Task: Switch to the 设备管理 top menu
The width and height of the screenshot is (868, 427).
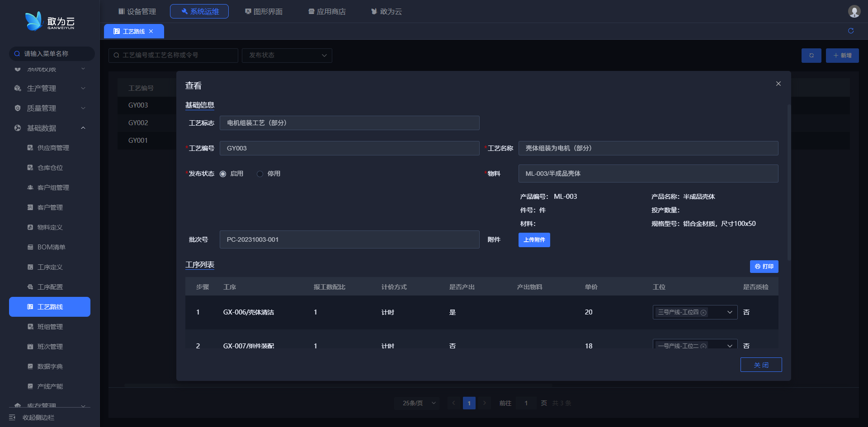Action: coord(137,11)
